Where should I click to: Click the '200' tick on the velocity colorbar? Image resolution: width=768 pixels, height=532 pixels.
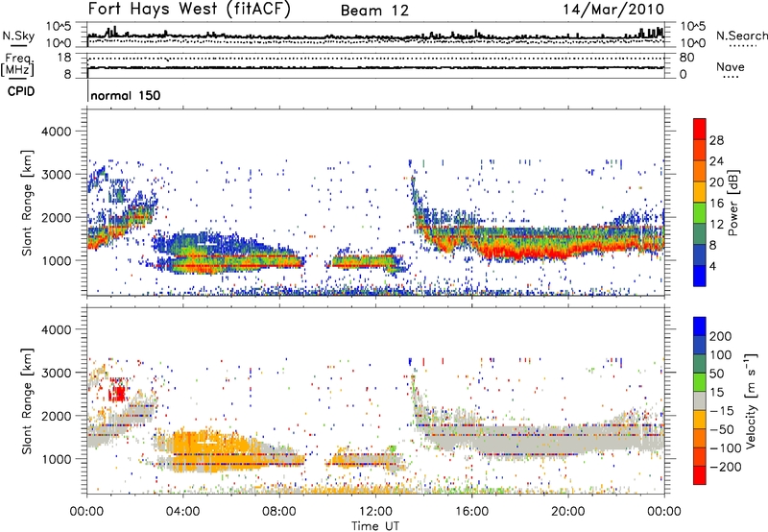coord(721,336)
